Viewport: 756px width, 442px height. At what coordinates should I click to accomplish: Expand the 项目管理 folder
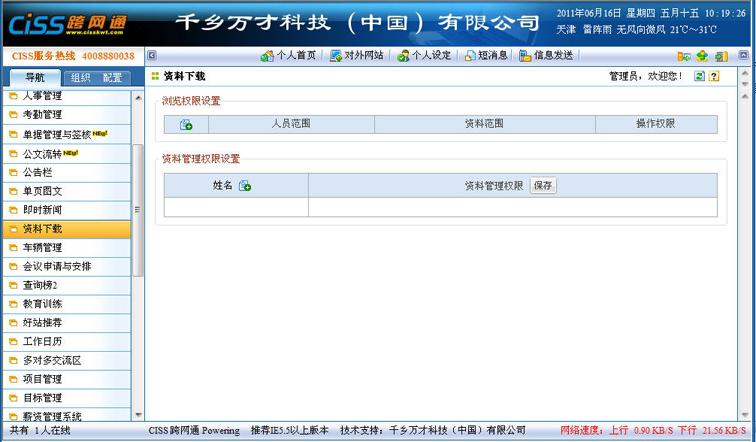coord(42,379)
